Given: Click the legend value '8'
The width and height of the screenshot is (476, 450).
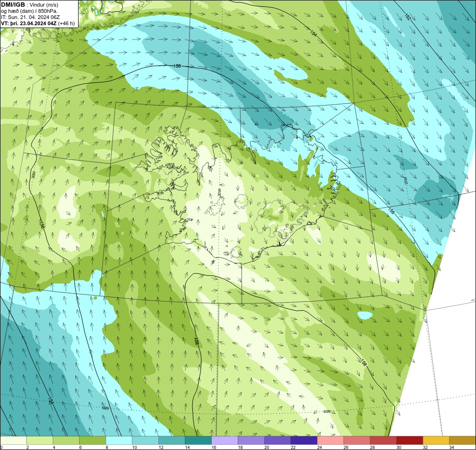Looking at the screenshot, I should 107,447.
